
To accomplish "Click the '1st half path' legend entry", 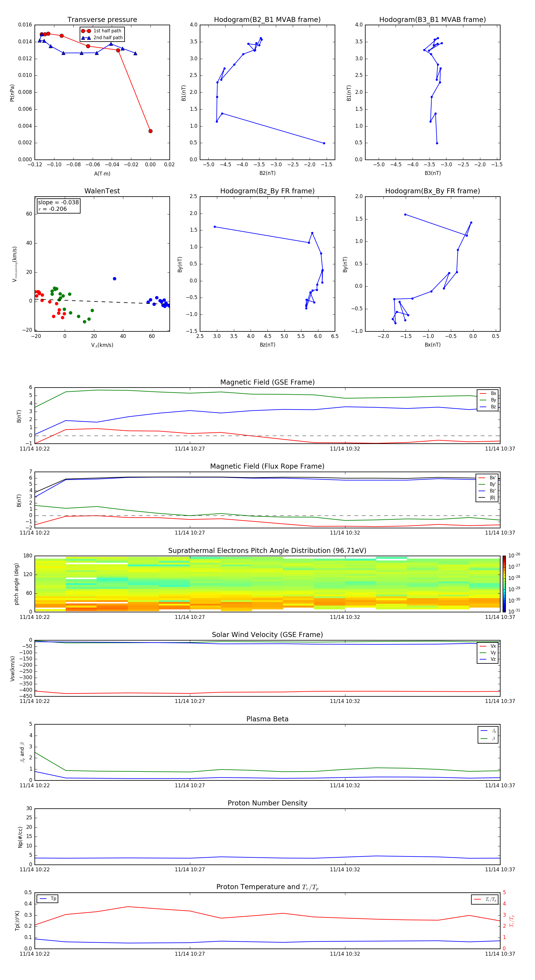I will click(101, 31).
